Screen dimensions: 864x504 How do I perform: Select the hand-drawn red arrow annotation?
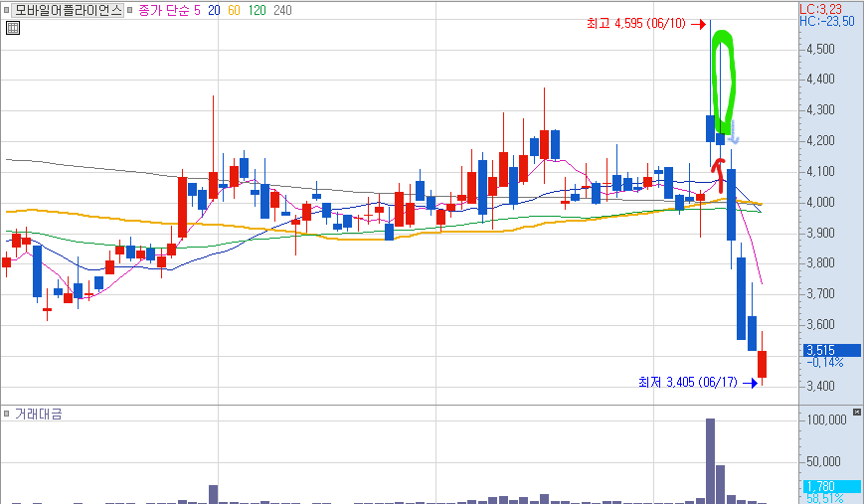pyautogui.click(x=718, y=175)
